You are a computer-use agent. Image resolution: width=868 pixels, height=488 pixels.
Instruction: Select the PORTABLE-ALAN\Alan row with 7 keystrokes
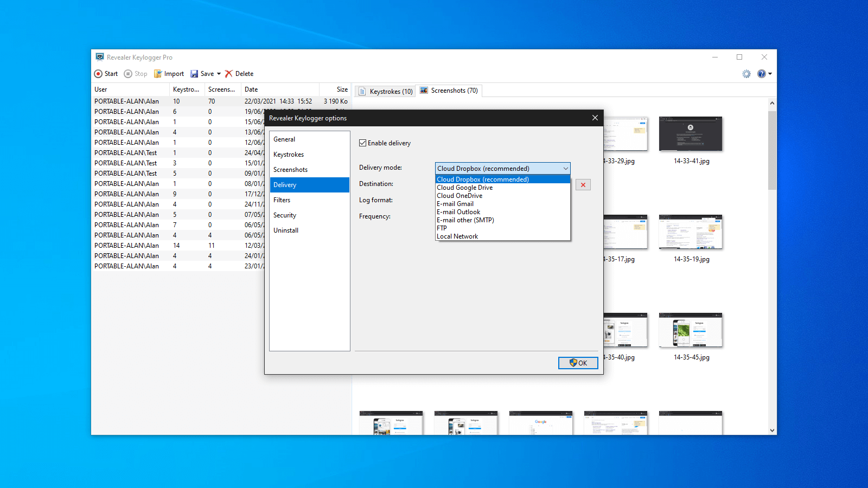[x=178, y=225]
